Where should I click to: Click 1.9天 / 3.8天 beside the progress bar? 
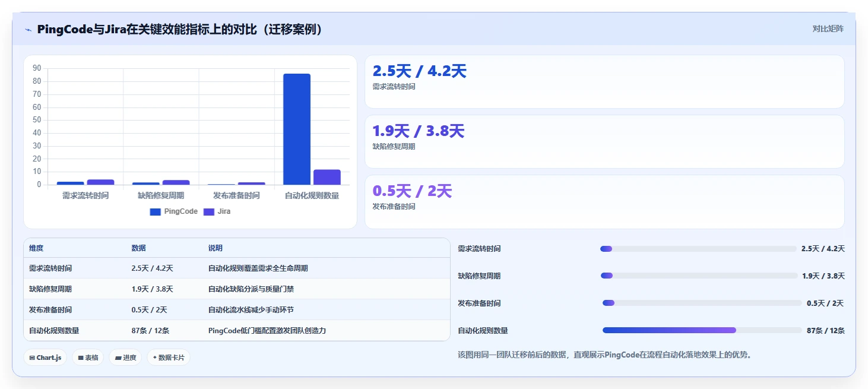coord(823,276)
